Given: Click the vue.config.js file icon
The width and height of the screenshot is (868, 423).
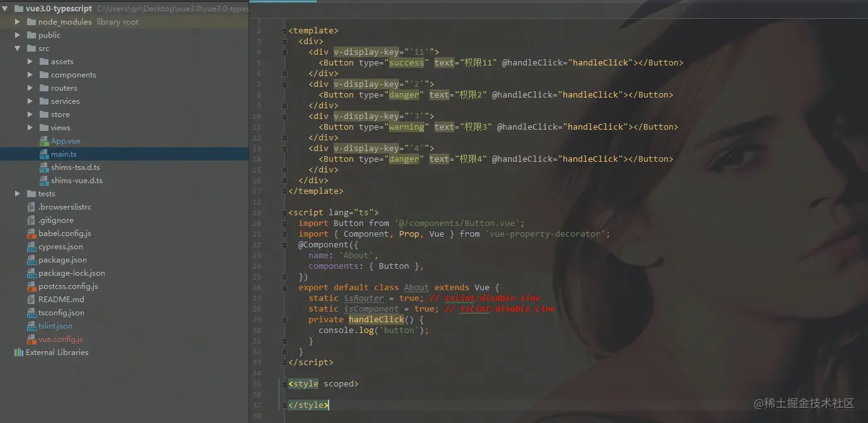Looking at the screenshot, I should (31, 339).
